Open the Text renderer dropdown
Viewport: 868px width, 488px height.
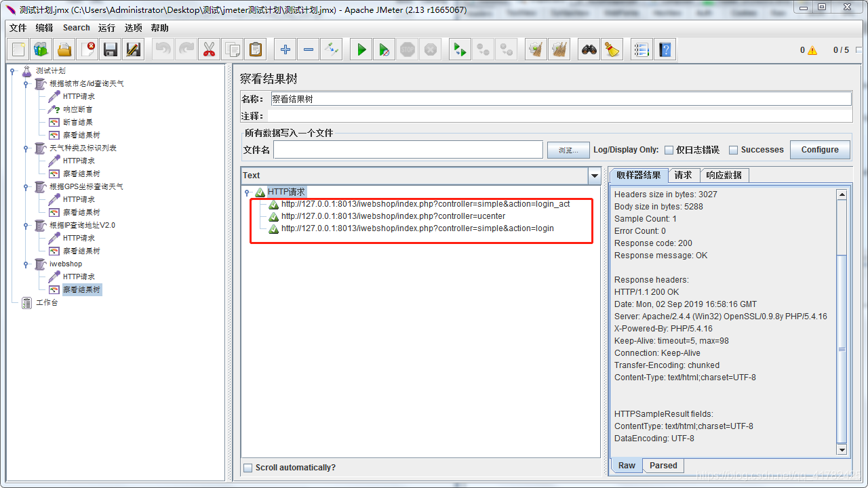pyautogui.click(x=595, y=176)
